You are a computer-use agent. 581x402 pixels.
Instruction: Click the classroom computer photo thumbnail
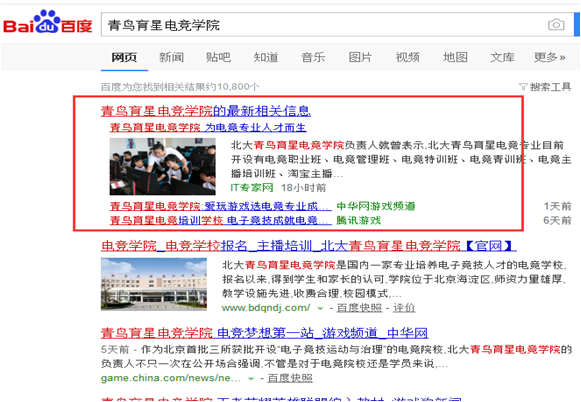(x=163, y=166)
